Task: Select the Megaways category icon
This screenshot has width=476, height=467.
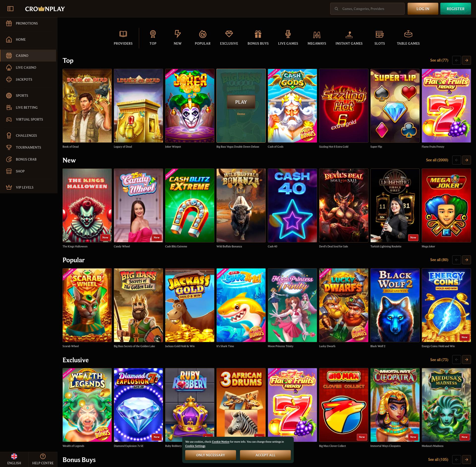Action: (x=317, y=37)
